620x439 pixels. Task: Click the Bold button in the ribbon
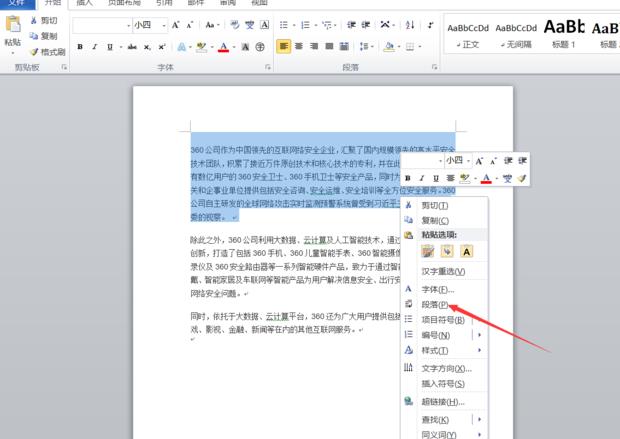click(80, 47)
